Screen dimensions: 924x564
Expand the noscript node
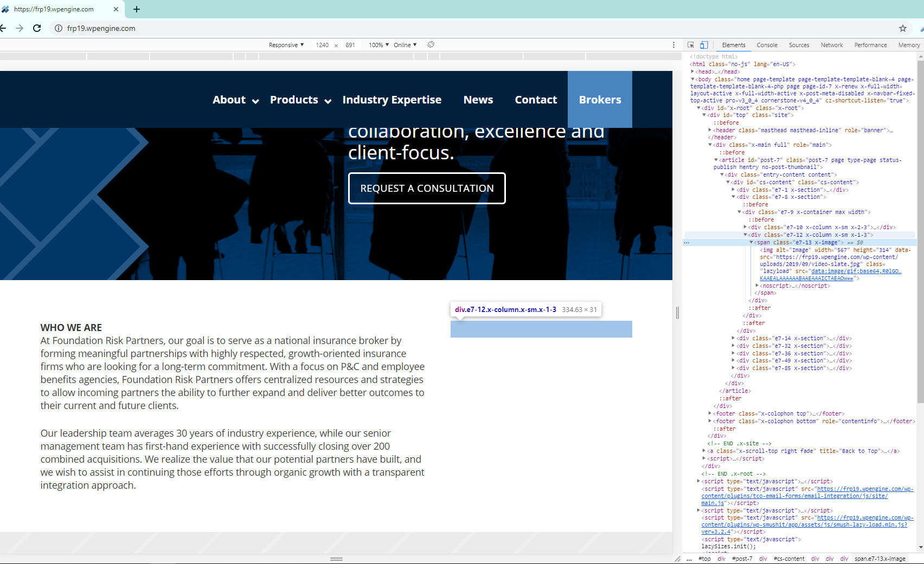(757, 286)
